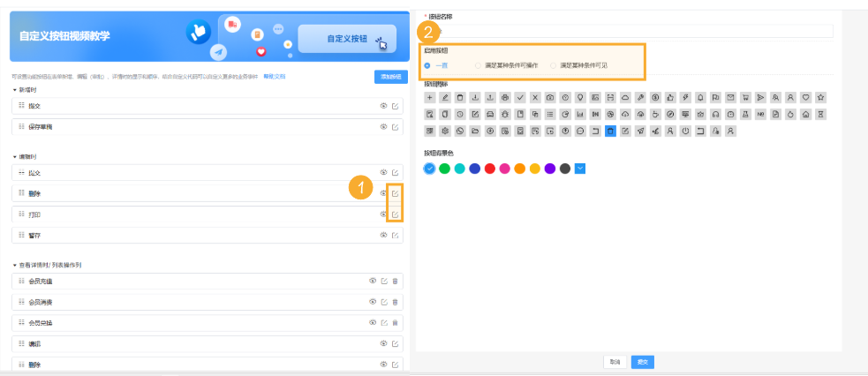The height and width of the screenshot is (376, 868).
Task: Edit the 暂存 button entry
Action: pos(396,235)
